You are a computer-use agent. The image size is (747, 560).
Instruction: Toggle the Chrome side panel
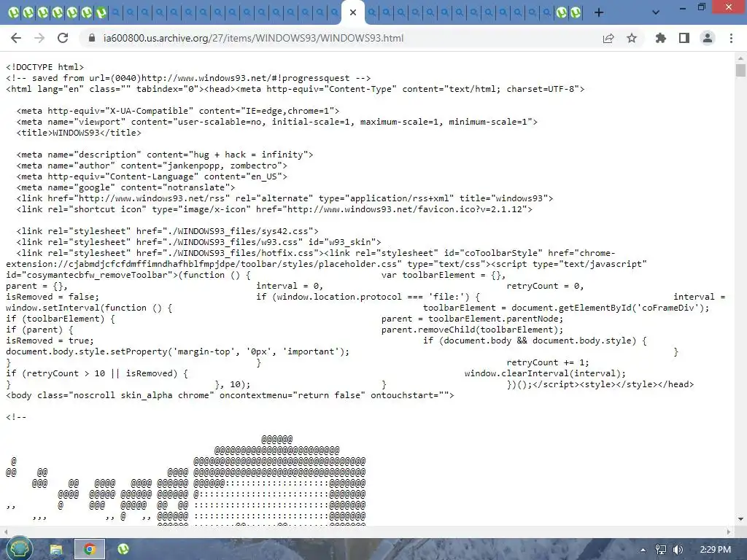684,38
